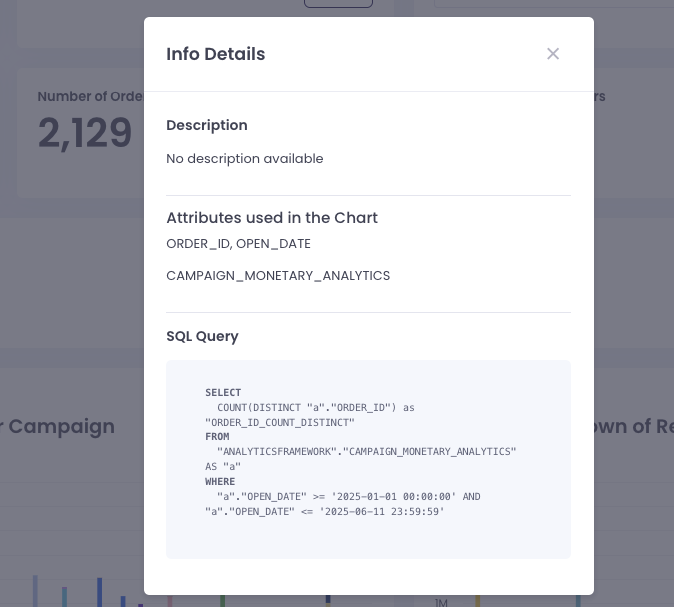Image resolution: width=674 pixels, height=607 pixels.
Task: Click the 1M axis label on background chart
Action: tap(441, 603)
